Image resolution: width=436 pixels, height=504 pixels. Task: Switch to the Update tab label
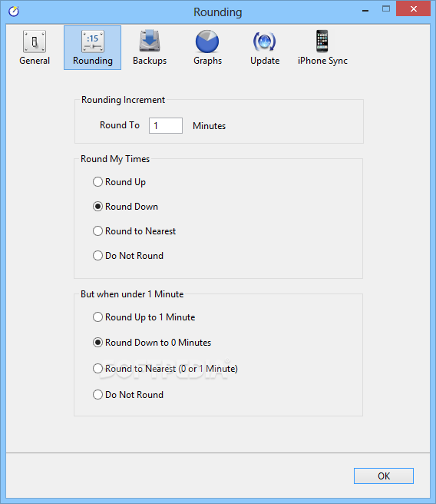click(x=265, y=61)
